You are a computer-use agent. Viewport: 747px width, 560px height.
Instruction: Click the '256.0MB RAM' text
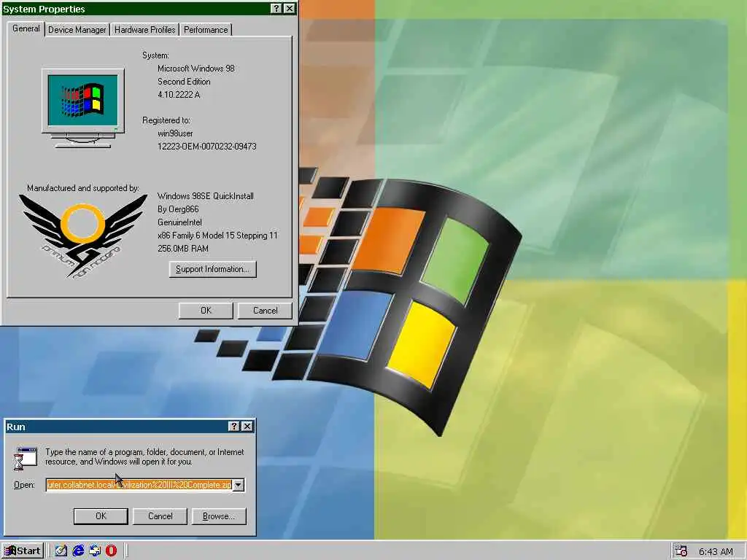pyautogui.click(x=183, y=249)
